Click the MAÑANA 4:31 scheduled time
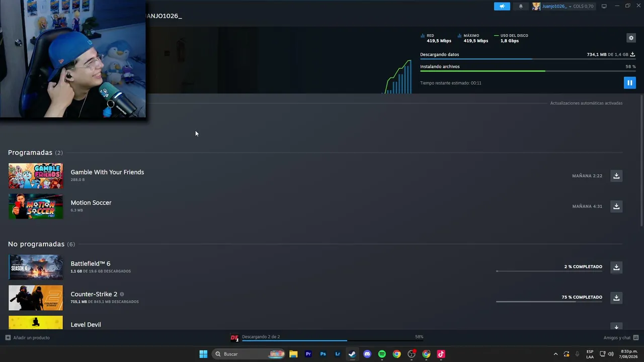 (587, 206)
